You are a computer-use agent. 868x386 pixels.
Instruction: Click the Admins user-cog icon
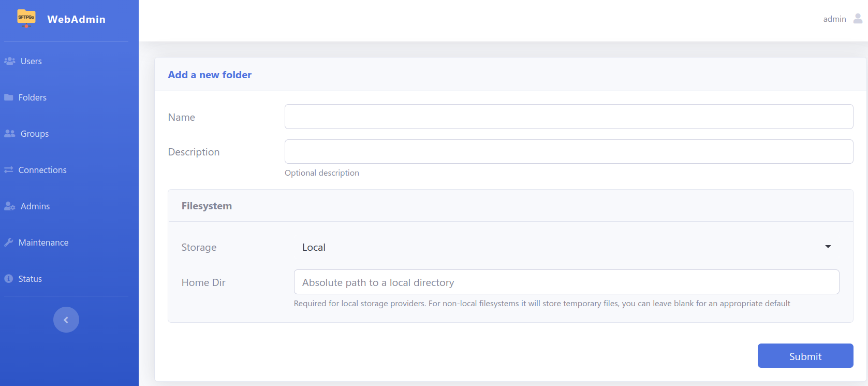pos(9,206)
